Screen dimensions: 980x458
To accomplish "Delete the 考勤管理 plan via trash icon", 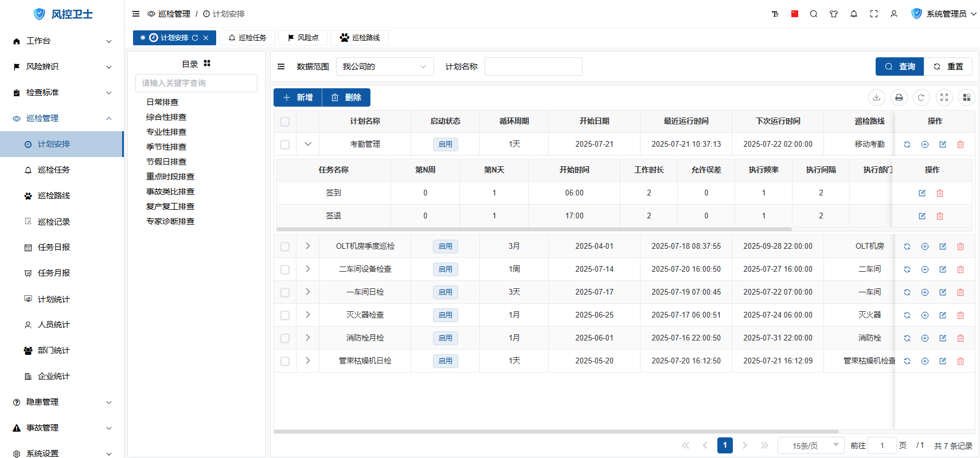I will click(961, 144).
